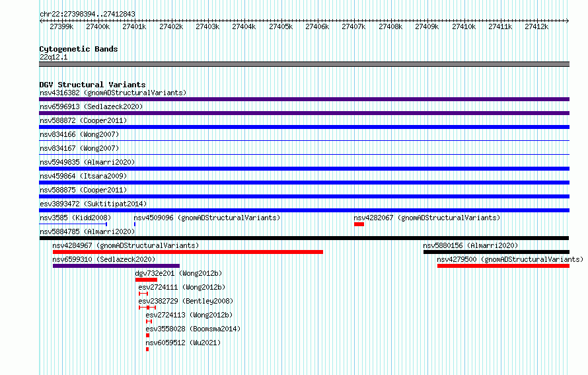Click the 27410k ruler tick label
Screen dimensions: 588x375
click(464, 26)
